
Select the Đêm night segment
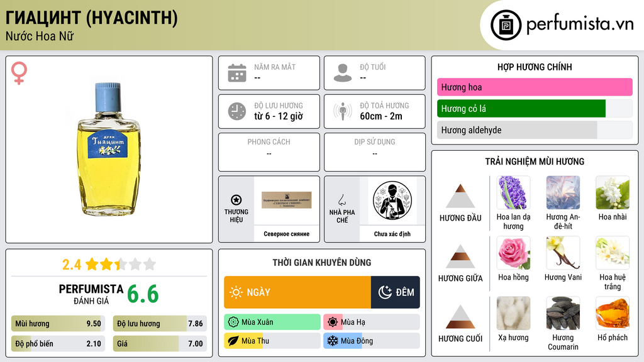tap(395, 292)
